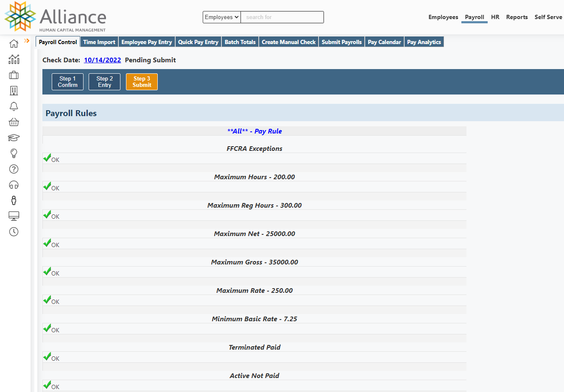Focus the 'search for' input field
Viewport: 564px width, 392px height.
point(282,17)
